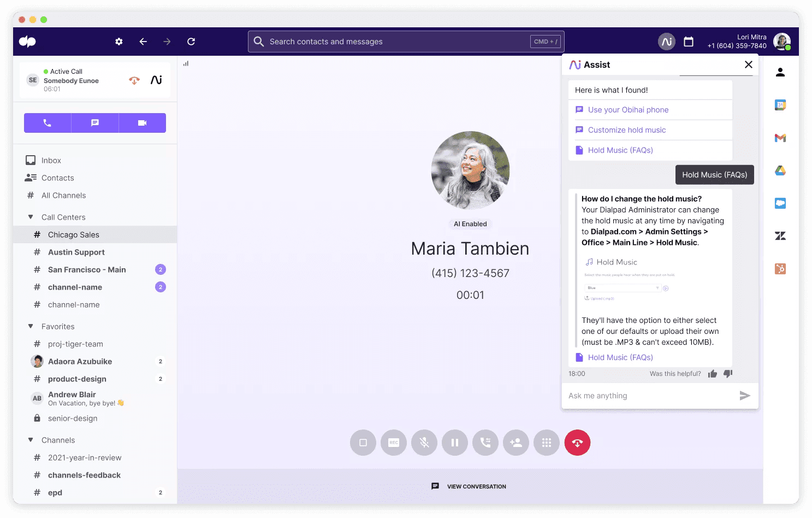Transfer the call

tap(485, 443)
